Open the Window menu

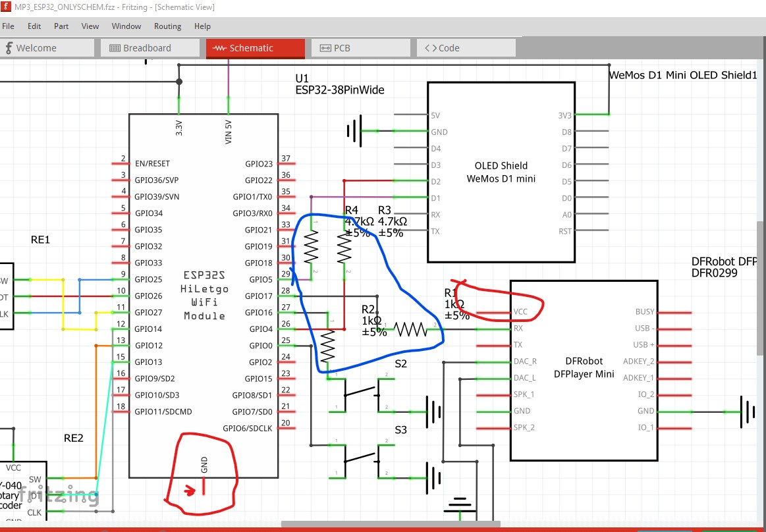click(x=126, y=26)
